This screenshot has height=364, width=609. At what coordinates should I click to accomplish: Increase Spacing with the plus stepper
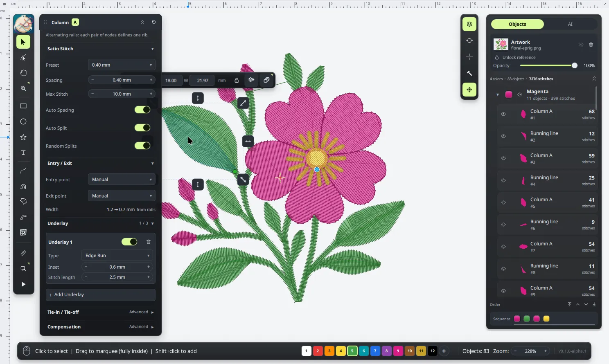151,80
